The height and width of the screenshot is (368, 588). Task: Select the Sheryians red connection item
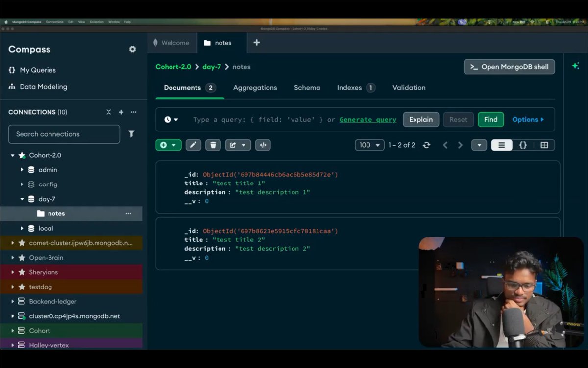click(71, 272)
